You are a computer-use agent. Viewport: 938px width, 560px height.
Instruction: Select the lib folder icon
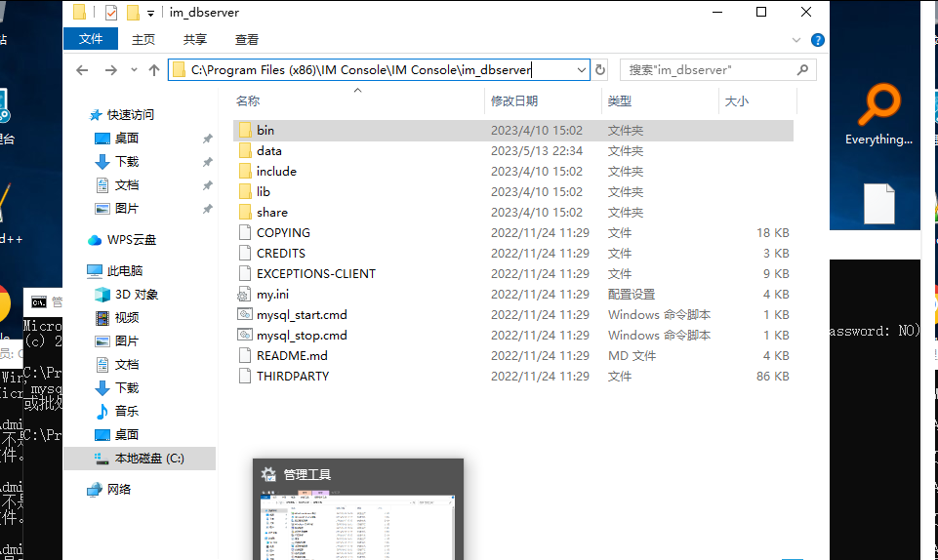[x=245, y=192]
